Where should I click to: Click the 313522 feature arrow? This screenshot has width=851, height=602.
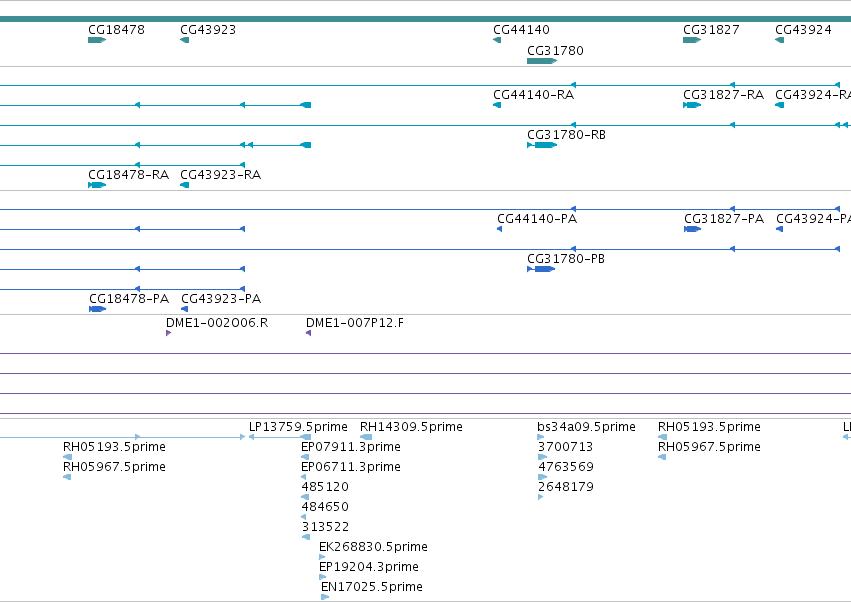pyautogui.click(x=306, y=537)
